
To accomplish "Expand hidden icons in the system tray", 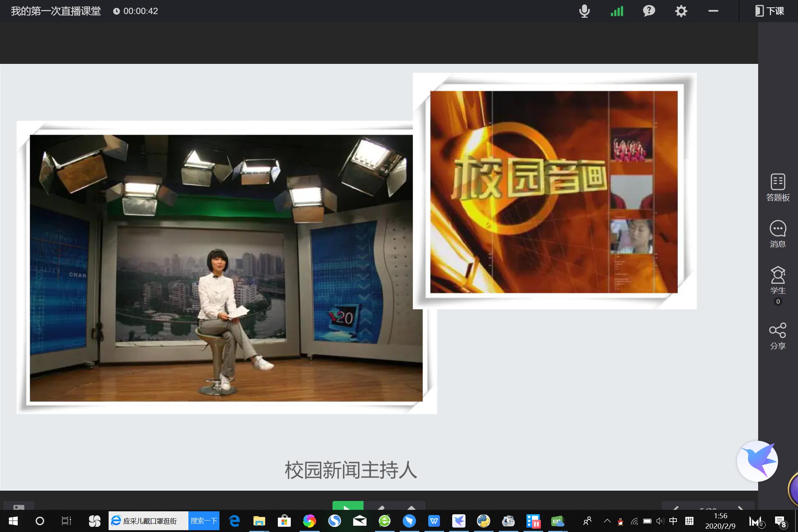I will tap(607, 521).
